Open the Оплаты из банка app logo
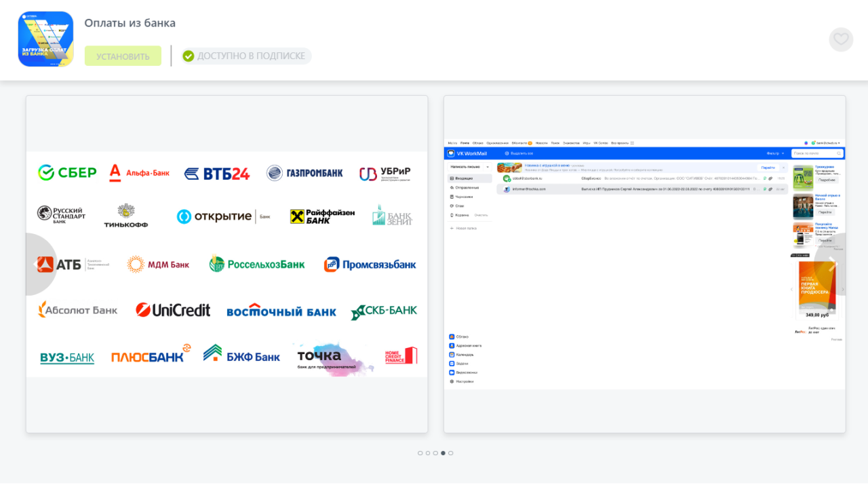 point(45,39)
